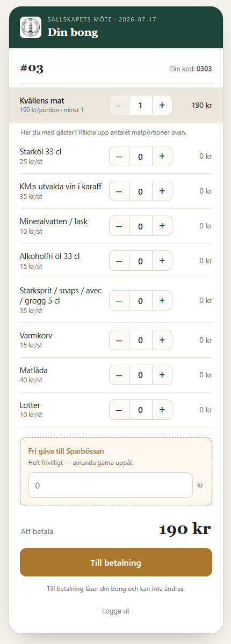
Task: Add one Varmkorv
Action: pos(162,340)
